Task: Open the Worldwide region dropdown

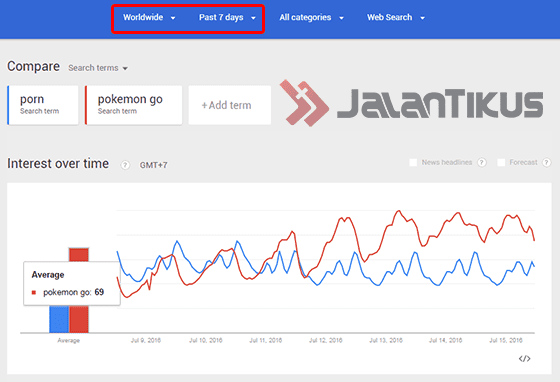Action: point(149,17)
